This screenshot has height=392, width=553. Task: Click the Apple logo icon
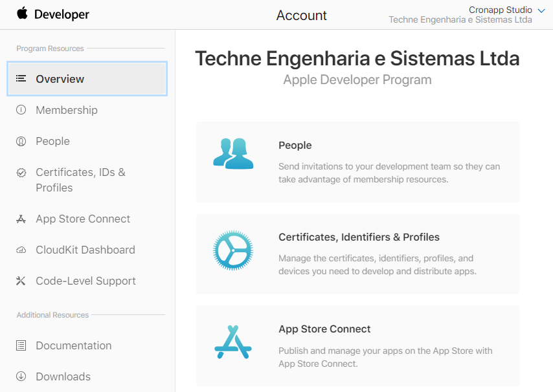[x=22, y=13]
